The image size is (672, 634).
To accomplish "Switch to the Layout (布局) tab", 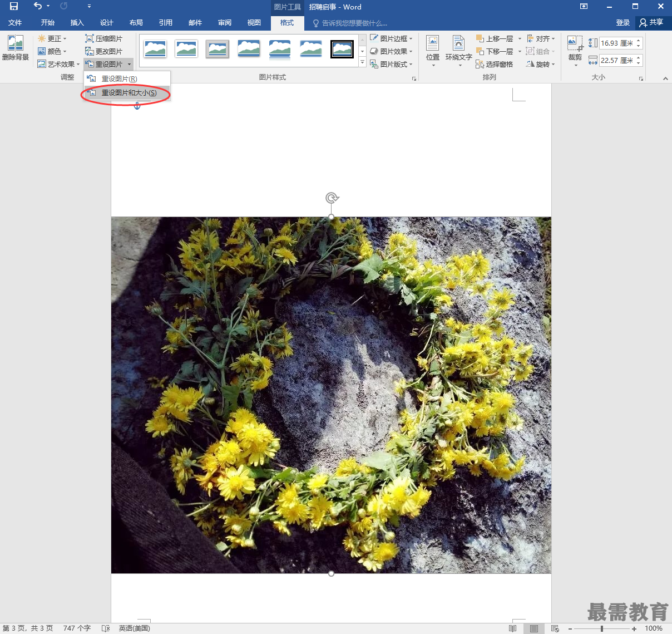I will point(136,23).
